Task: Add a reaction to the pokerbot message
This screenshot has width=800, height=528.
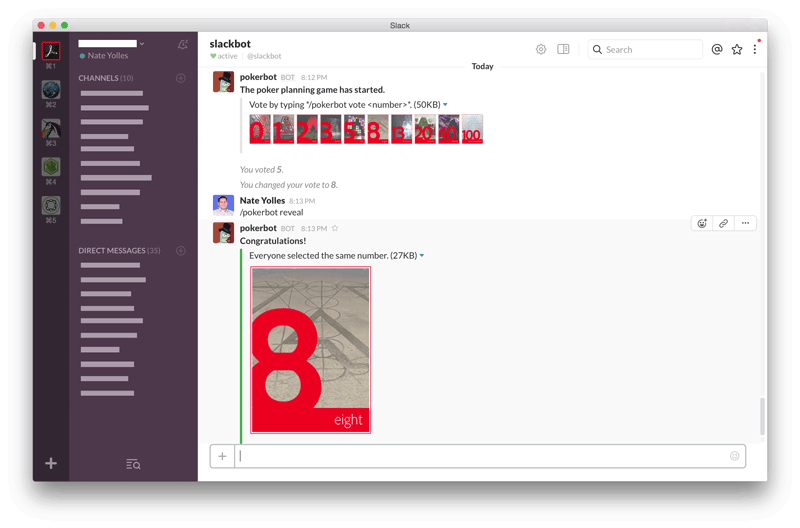Action: [702, 223]
